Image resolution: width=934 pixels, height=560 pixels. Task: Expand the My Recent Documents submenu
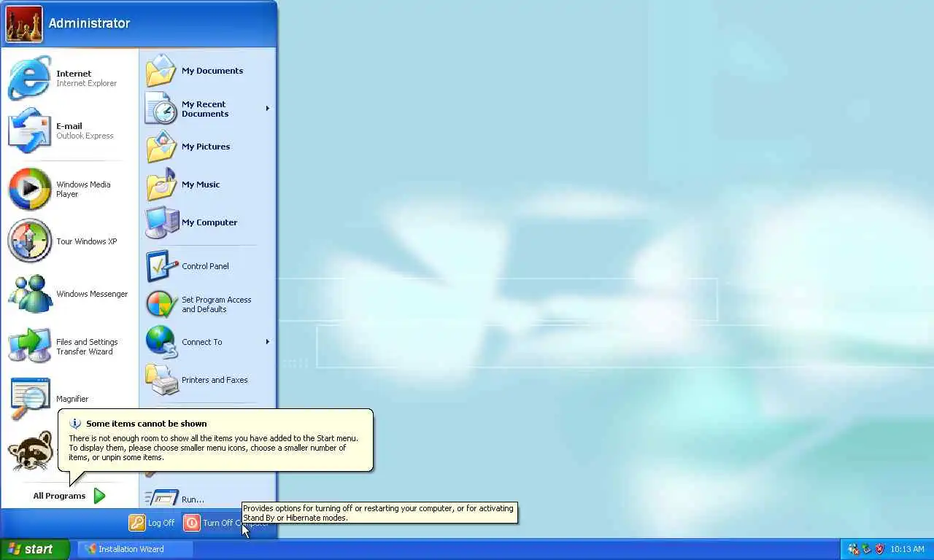point(267,109)
